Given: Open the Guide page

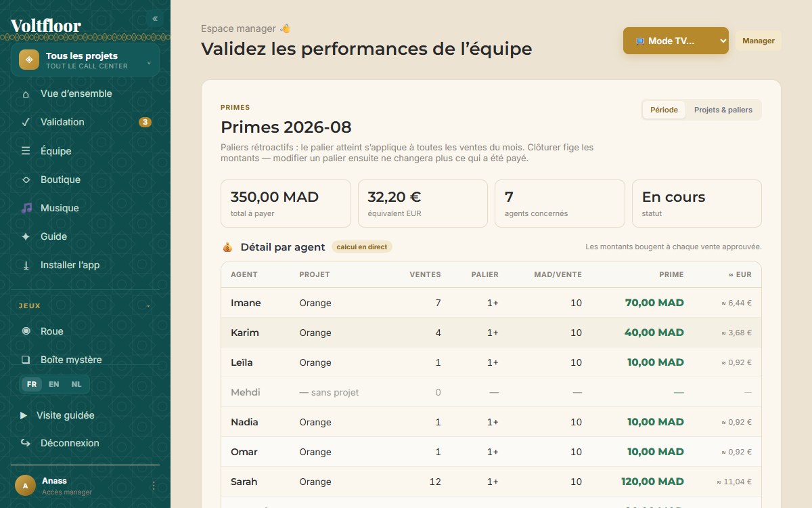Looking at the screenshot, I should click(85, 236).
